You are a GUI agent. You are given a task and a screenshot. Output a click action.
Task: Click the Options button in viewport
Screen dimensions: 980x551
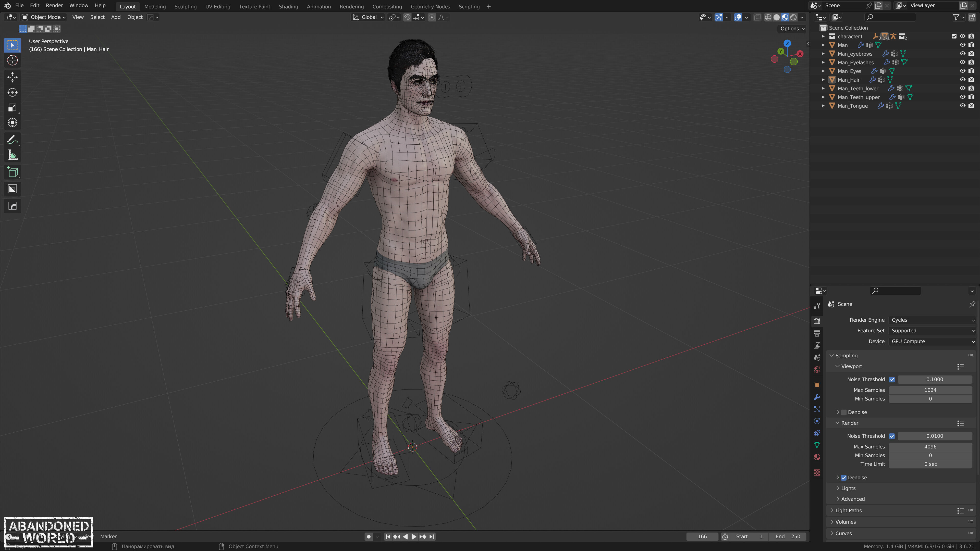coord(792,29)
